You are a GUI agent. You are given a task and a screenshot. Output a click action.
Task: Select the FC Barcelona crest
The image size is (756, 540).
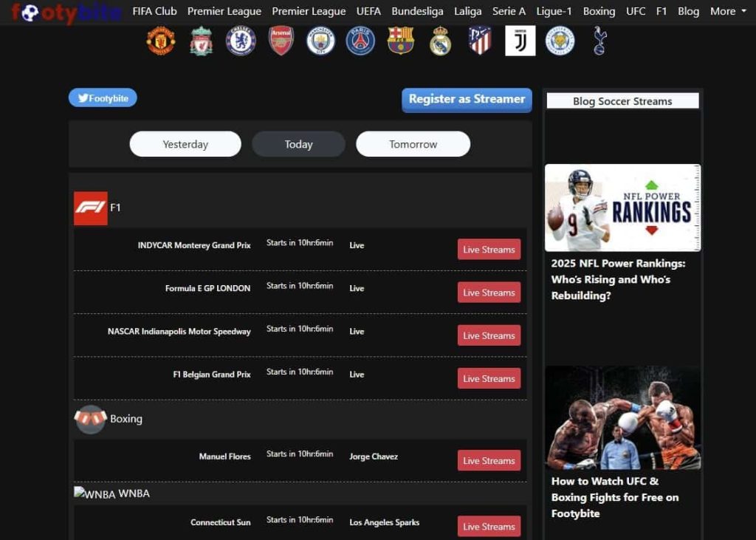[401, 41]
